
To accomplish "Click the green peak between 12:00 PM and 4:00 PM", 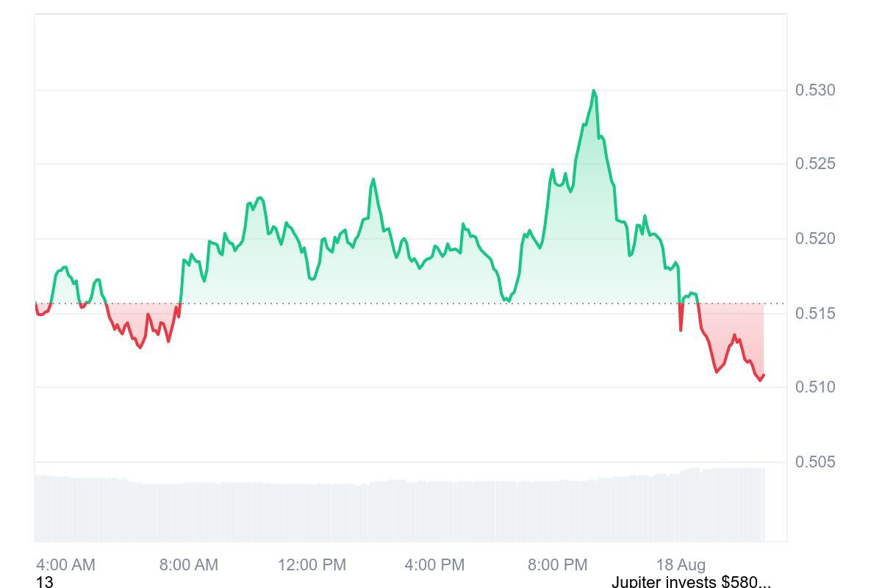I will tap(373, 179).
